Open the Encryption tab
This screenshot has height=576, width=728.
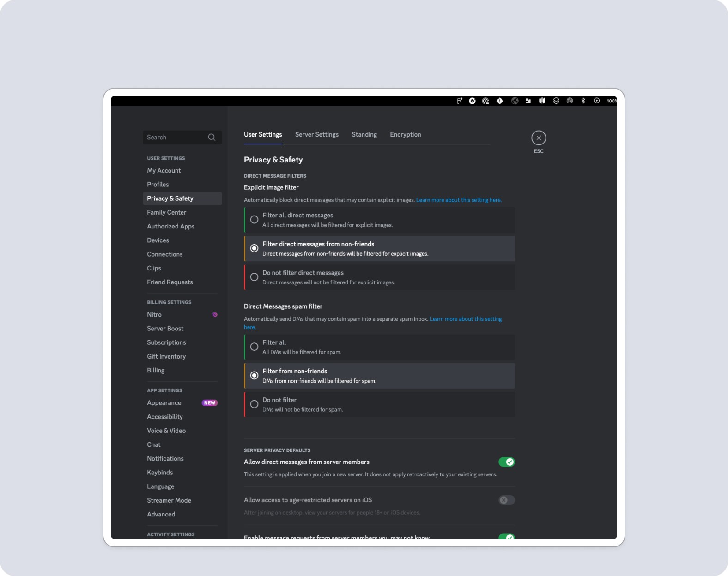406,135
